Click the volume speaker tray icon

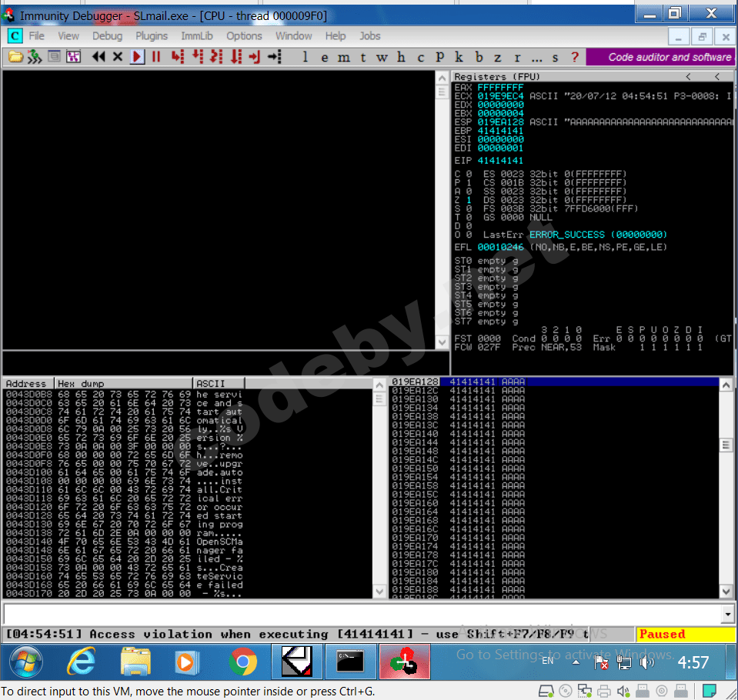647,663
